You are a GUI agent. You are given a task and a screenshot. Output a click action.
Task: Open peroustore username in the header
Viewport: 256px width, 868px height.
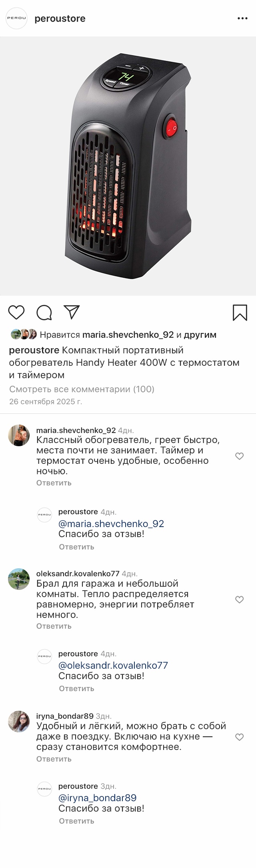pyautogui.click(x=60, y=19)
